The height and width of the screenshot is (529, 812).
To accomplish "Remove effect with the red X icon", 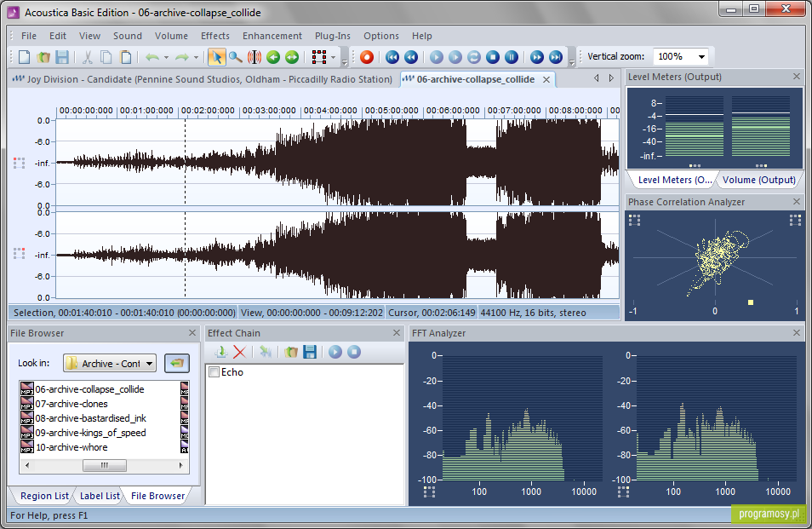I will tap(239, 353).
